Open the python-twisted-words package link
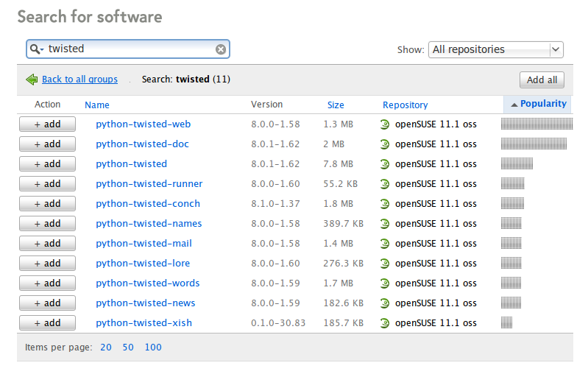The image size is (588, 374). tap(148, 283)
